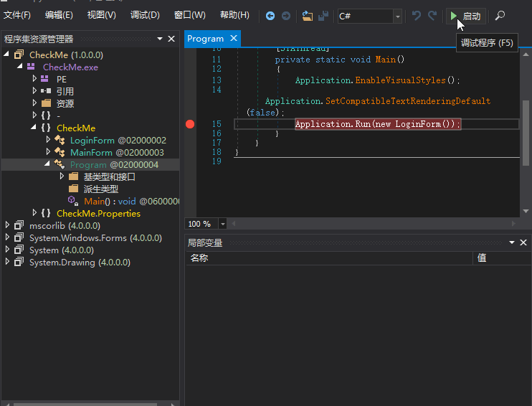532x406 pixels.
Task: Open the 100 % zoom dropdown
Action: click(222, 224)
